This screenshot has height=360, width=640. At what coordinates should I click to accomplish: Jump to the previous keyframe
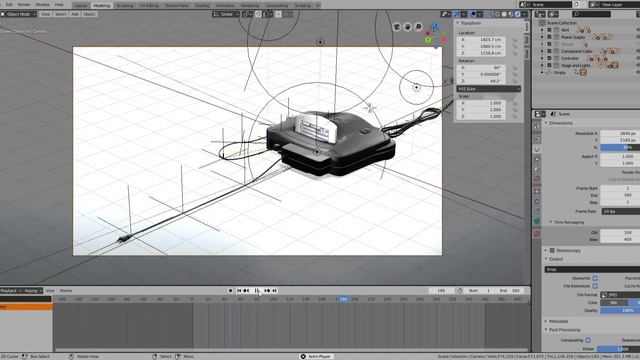click(x=246, y=291)
